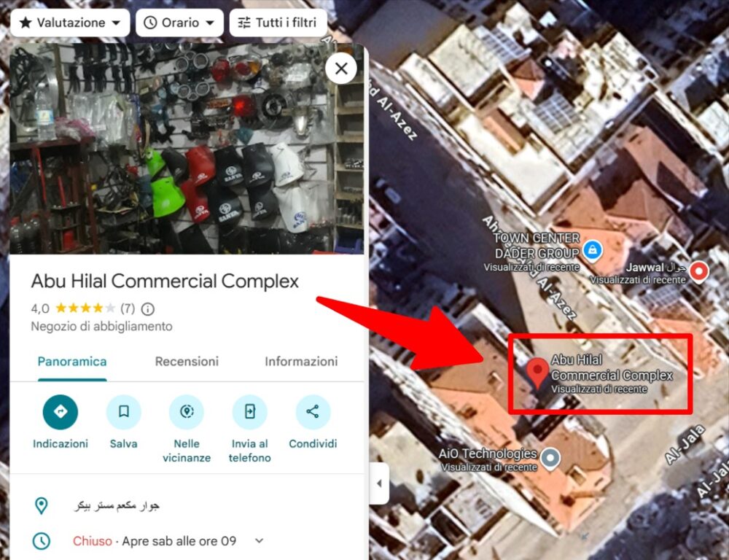729x560 pixels.
Task: Select red pin of Abu Hilal Commercial Complex
Action: 537,373
